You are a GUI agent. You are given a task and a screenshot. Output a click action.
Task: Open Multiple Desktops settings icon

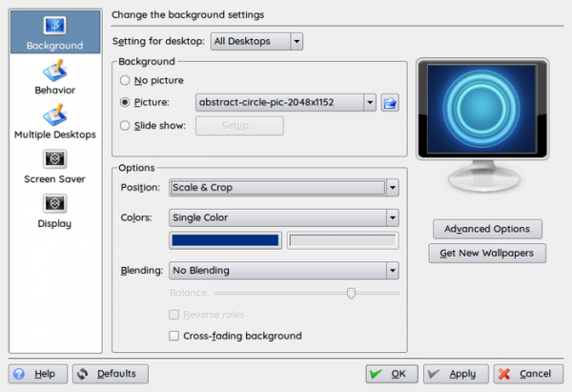click(53, 114)
